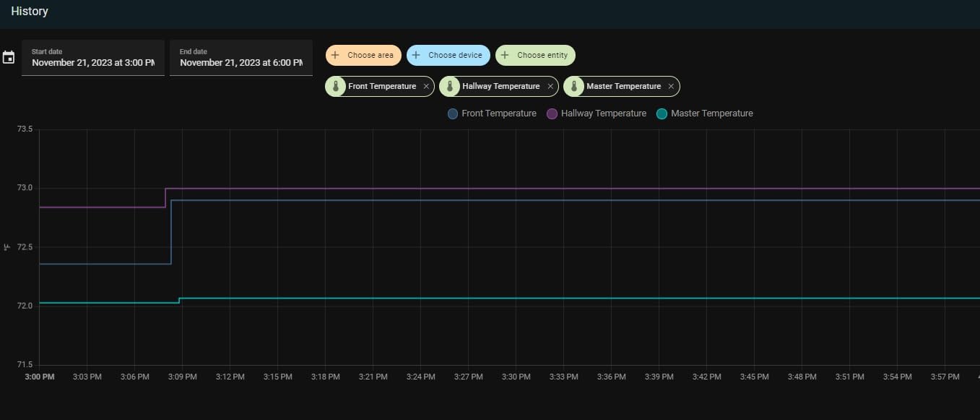Viewport: 980px width, 420px height.
Task: Click the plus icon on Choose area
Action: 335,56
